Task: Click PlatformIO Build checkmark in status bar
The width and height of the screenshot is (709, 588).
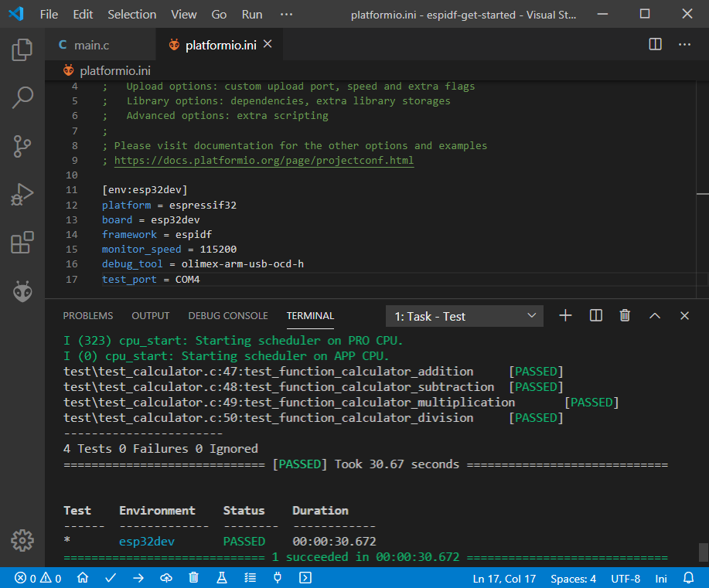Action: pos(111,578)
